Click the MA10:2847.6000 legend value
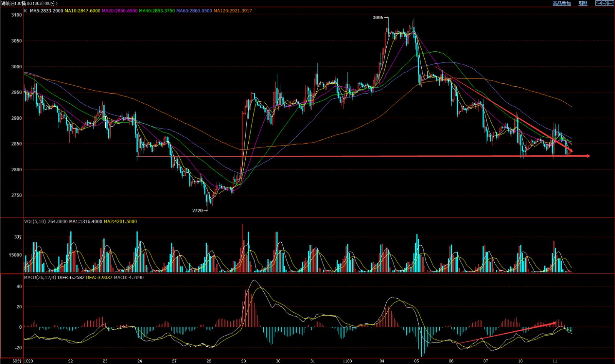 click(x=82, y=11)
